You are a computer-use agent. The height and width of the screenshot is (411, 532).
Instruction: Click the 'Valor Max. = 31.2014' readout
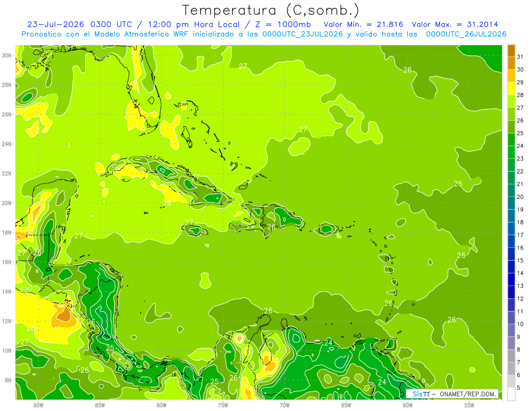[x=455, y=24]
